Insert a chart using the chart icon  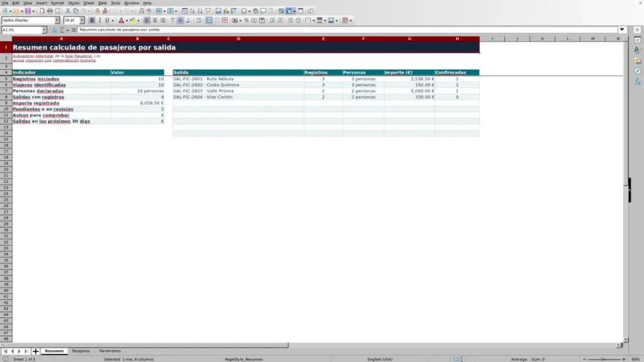coord(226,11)
